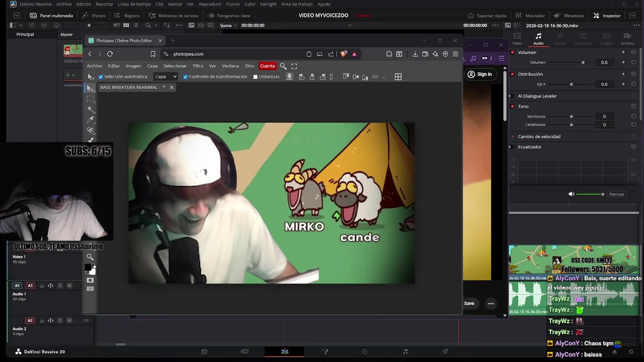The height and width of the screenshot is (362, 644).
Task: Enable the Ecualizador toggle
Action: coord(513,147)
